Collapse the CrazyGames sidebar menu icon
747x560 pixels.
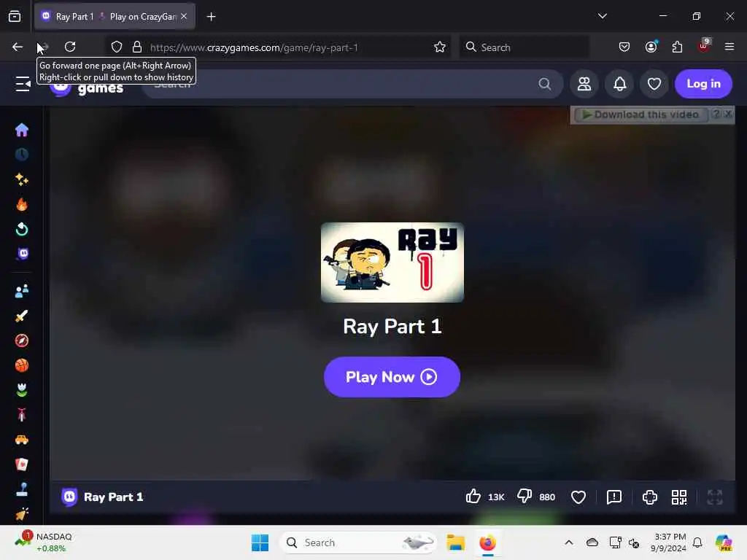tap(23, 84)
